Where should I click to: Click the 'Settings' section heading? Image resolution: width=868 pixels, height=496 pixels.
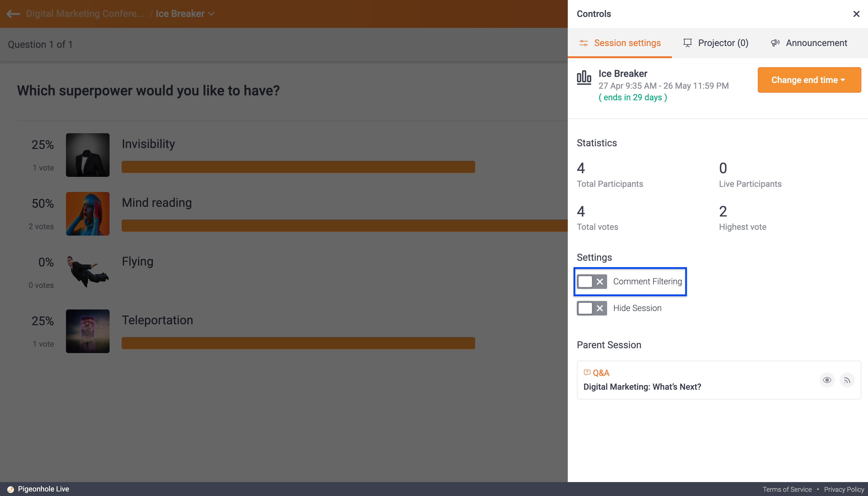pos(594,257)
